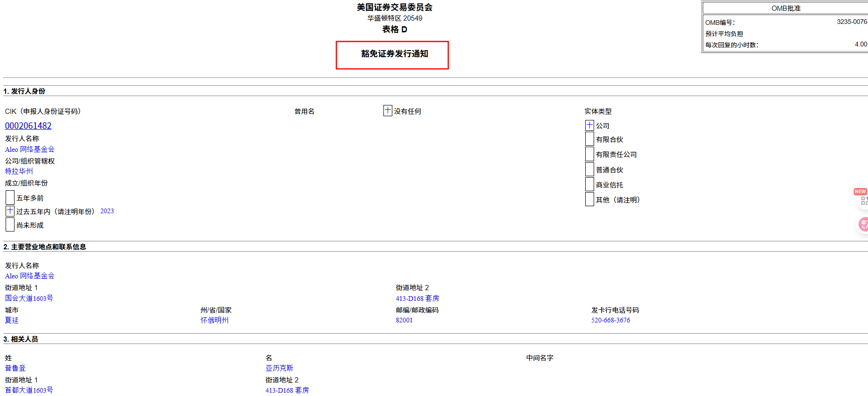Click the heading 美国证券交易委员会
The width and height of the screenshot is (868, 396).
tap(394, 7)
